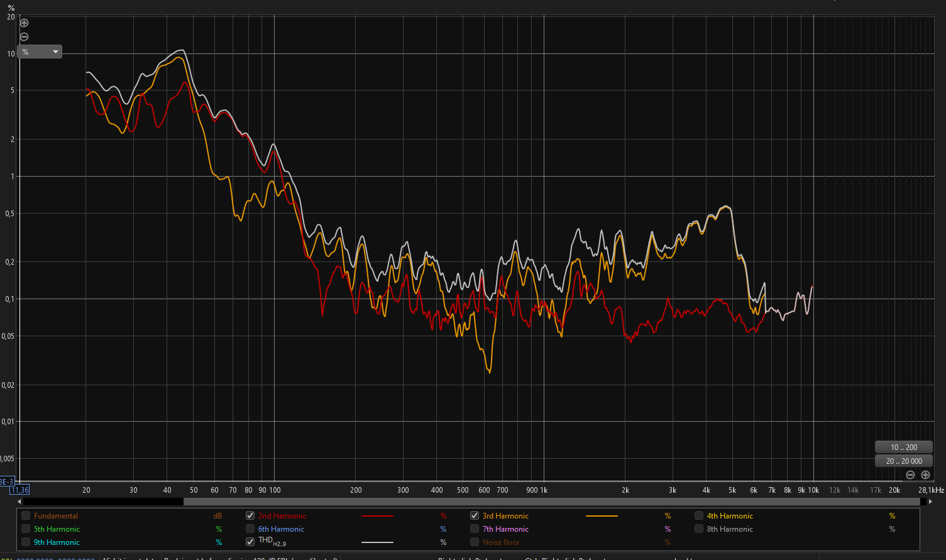Show the 5th Harmonic trace
The height and width of the screenshot is (560, 946).
(26, 529)
